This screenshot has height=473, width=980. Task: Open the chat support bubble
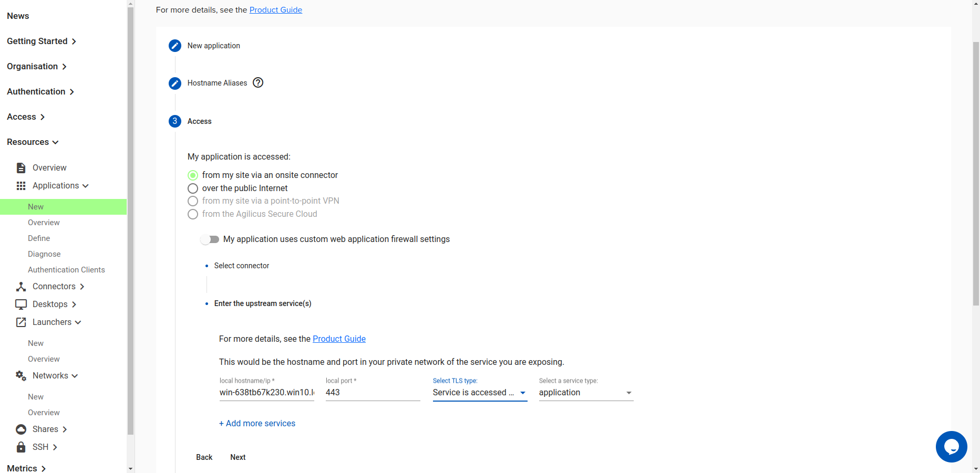(951, 447)
